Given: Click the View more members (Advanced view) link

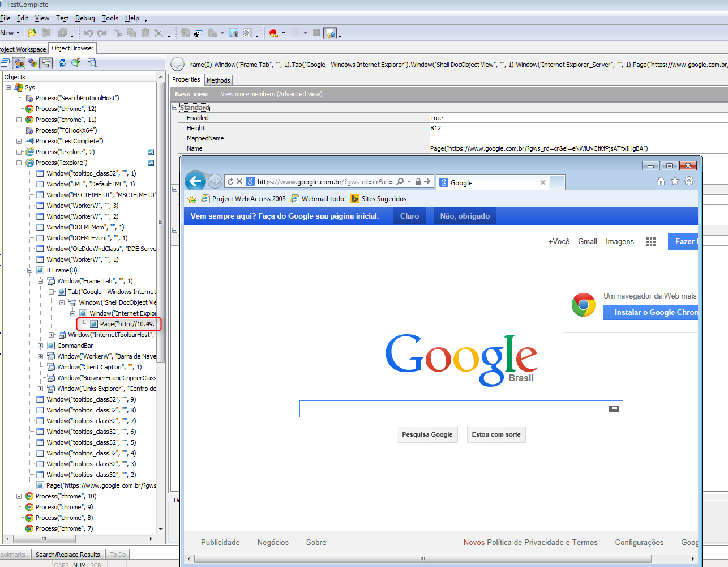Looking at the screenshot, I should pos(271,94).
